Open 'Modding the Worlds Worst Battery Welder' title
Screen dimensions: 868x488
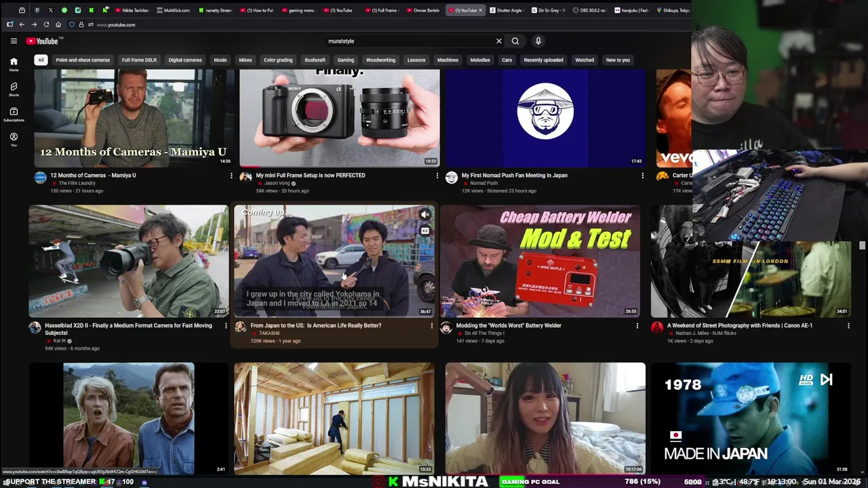point(509,326)
